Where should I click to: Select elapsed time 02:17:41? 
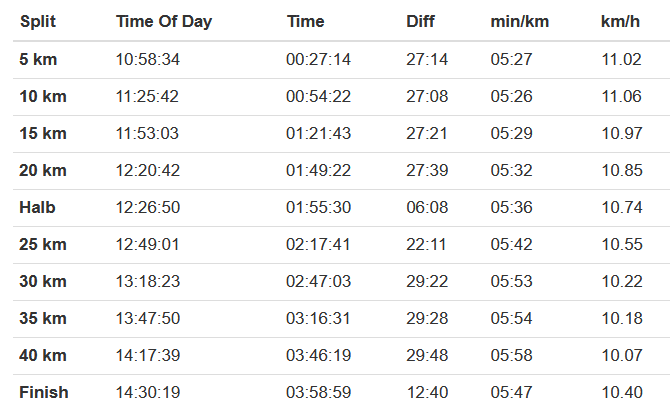point(318,245)
